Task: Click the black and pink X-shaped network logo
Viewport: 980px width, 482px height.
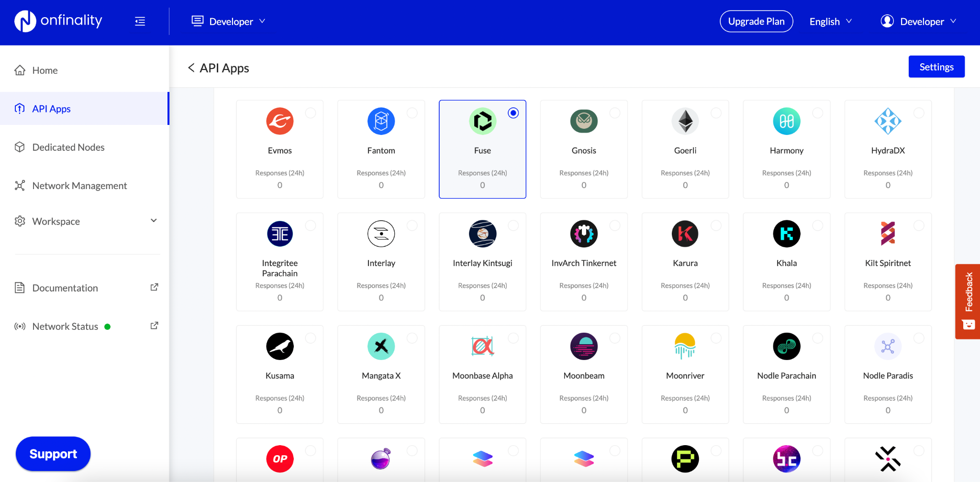Action: [888, 459]
